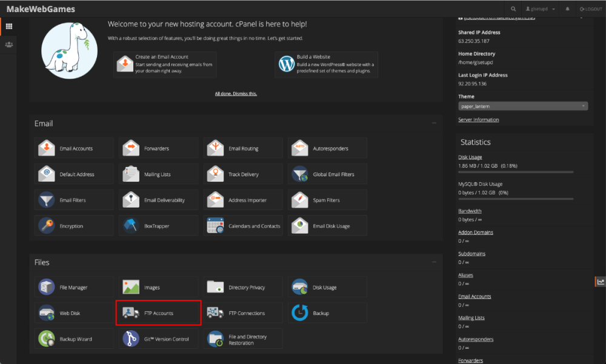Open the search magnifier in the top bar

pos(513,8)
